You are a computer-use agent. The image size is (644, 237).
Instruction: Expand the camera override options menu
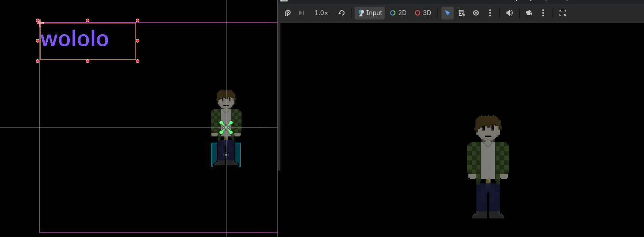[543, 13]
